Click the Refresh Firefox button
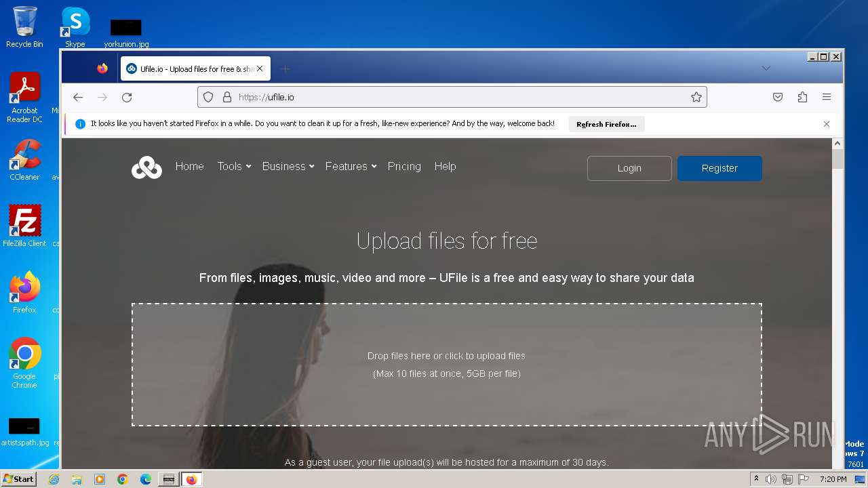Screen dimensions: 868x488 [x=606, y=124]
